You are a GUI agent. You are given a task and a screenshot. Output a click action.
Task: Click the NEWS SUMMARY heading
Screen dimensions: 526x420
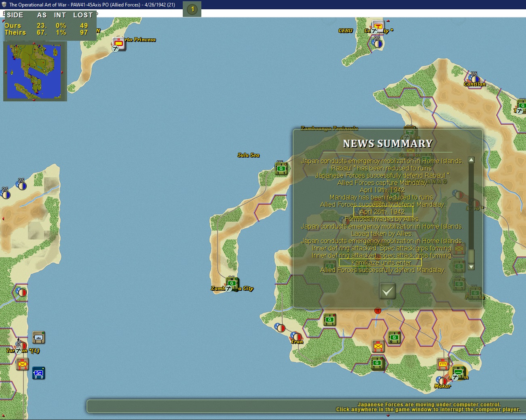pyautogui.click(x=388, y=143)
